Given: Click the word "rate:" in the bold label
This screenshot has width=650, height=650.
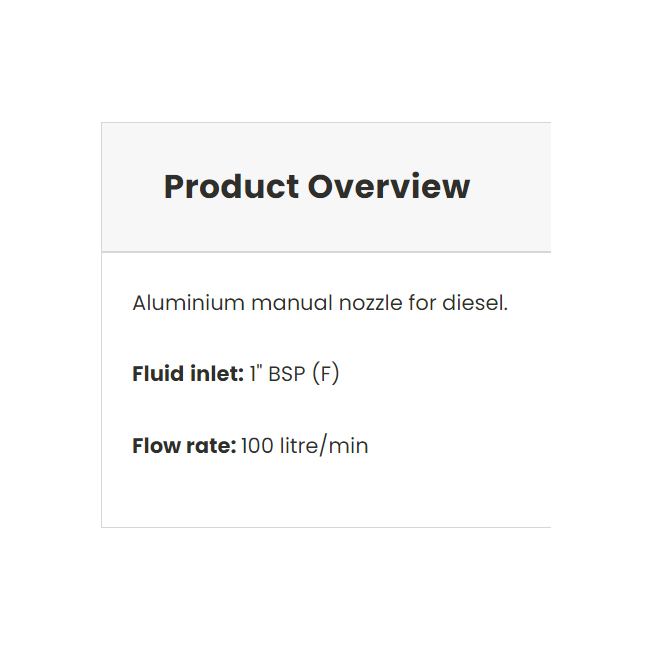Looking at the screenshot, I should coord(209,446).
